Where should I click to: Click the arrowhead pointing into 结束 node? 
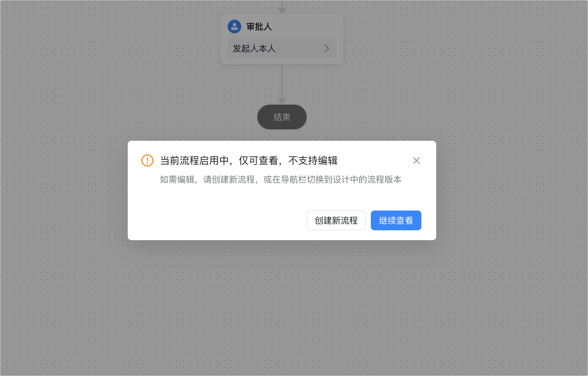pos(282,101)
